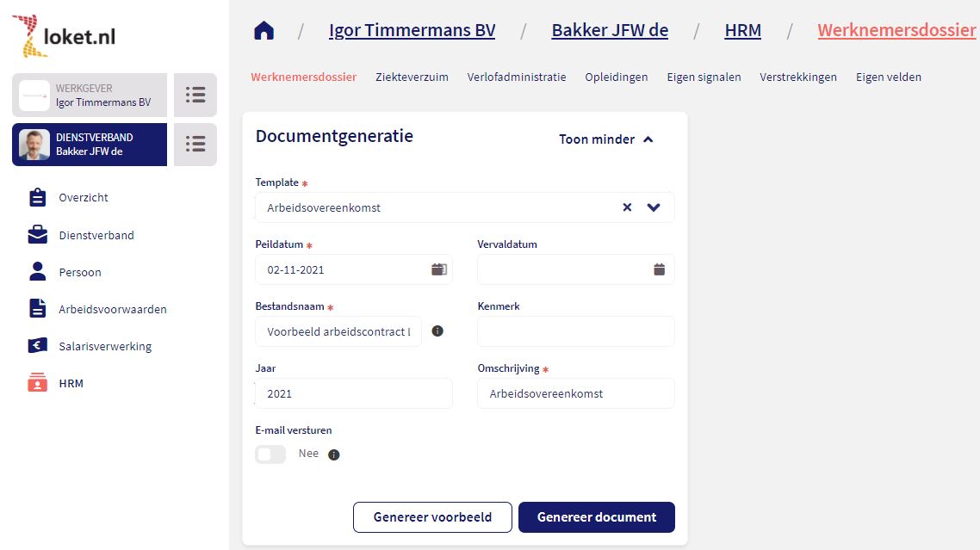Select the Arbeidsvoorwaarden sidebar item
Image resolution: width=980 pixels, height=550 pixels.
(112, 309)
